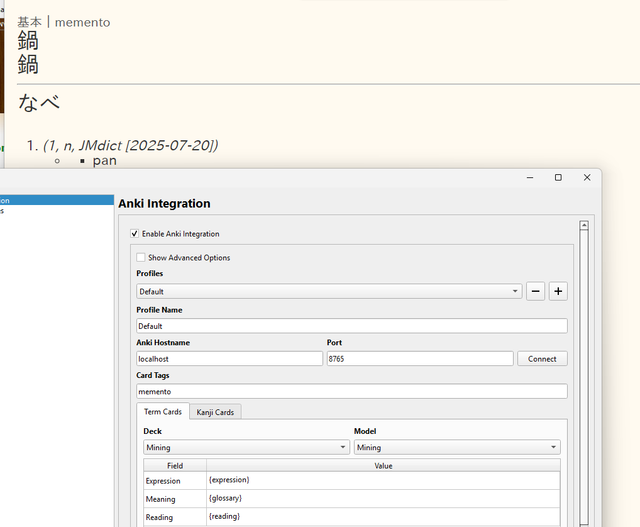Screen dimensions: 640x527
Task: Click the Value column header
Action: (383, 466)
